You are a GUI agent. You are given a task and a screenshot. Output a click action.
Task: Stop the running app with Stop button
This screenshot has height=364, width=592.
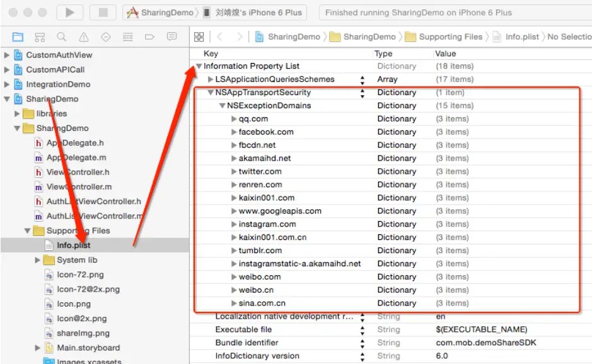103,13
